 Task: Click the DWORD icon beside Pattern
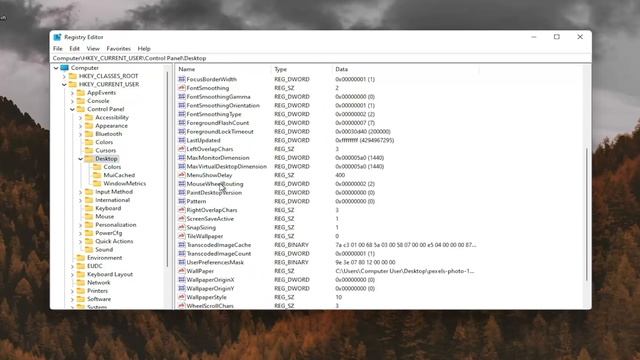(182, 201)
